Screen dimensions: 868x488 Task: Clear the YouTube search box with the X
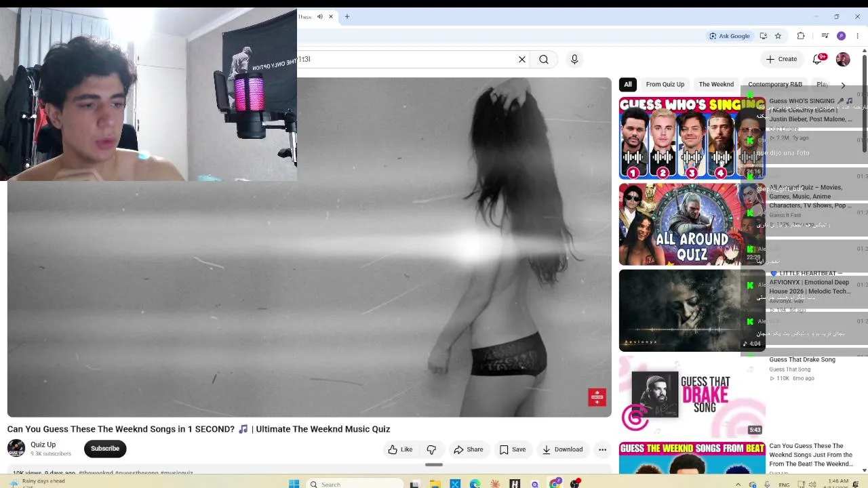[x=522, y=59]
